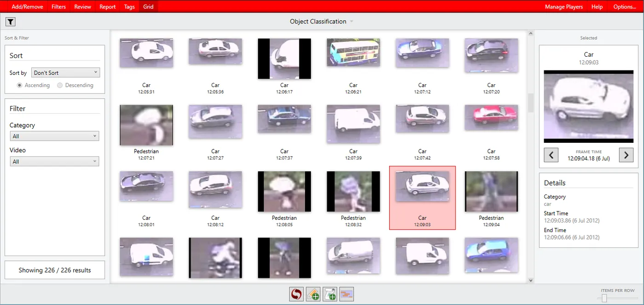Image resolution: width=644 pixels, height=305 pixels.
Task: Open the timeline view icon in bottom toolbar
Action: [x=346, y=293]
